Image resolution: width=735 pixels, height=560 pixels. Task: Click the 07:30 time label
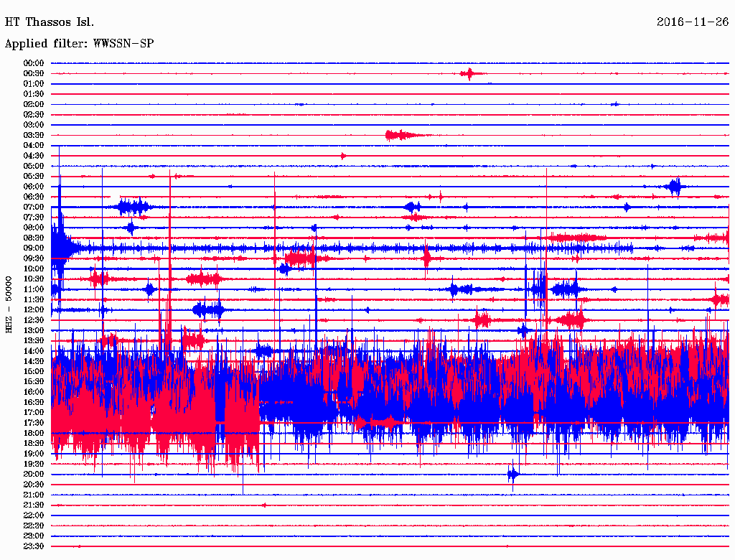click(x=34, y=218)
